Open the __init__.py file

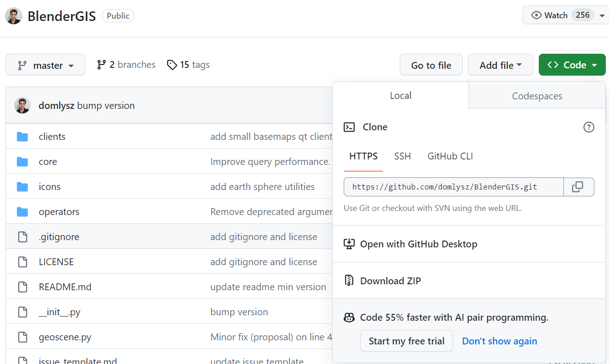coord(60,312)
